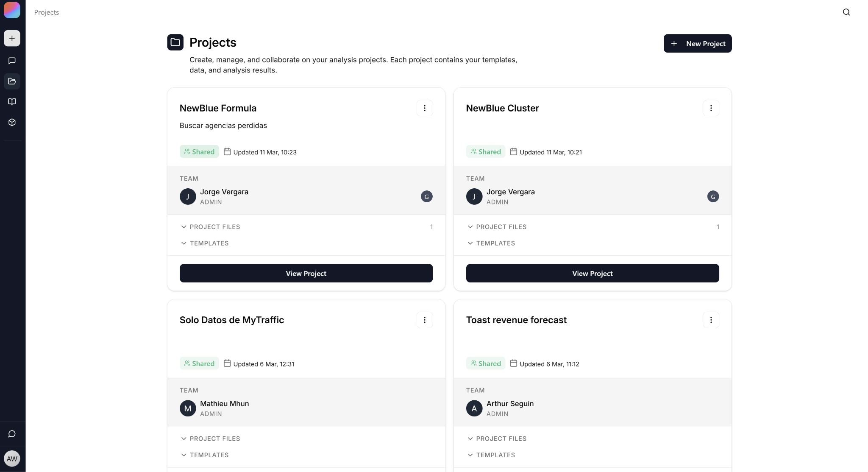The height and width of the screenshot is (472, 868).
Task: Click the AW user avatar
Action: tap(12, 458)
